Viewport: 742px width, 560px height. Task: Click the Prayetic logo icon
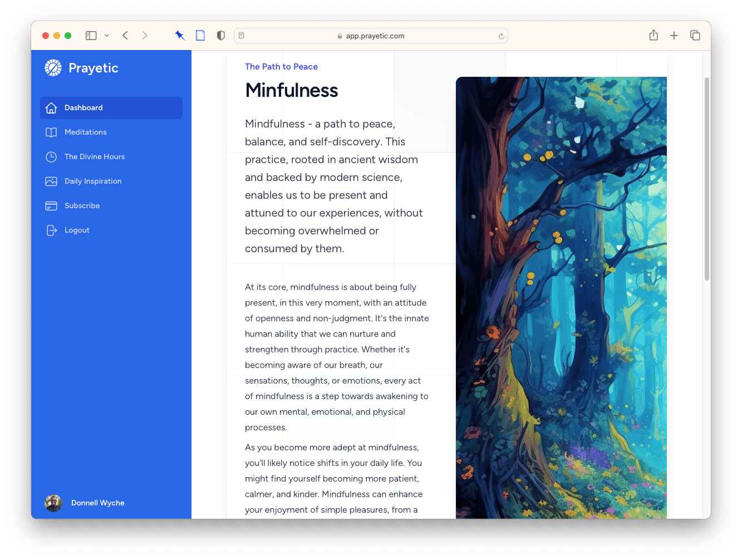tap(53, 68)
